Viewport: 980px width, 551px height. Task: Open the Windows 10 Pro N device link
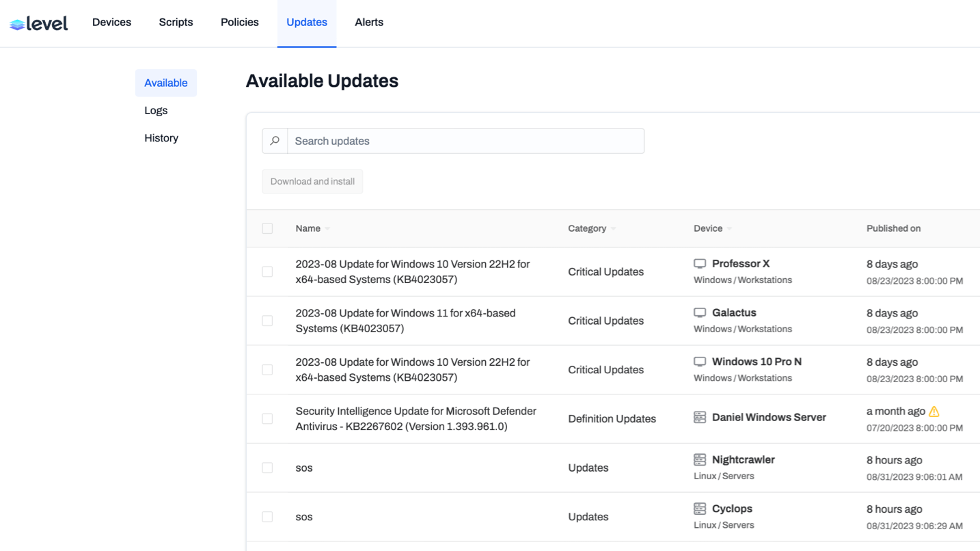coord(757,362)
